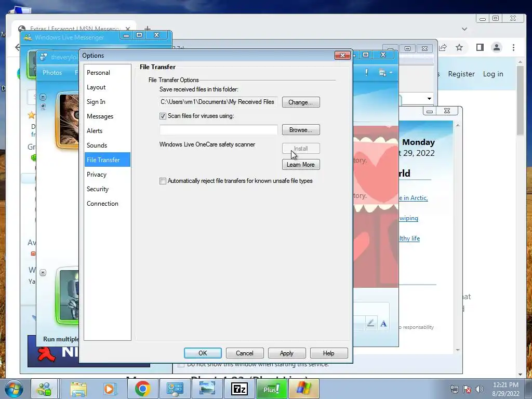This screenshot has height=399, width=532.
Task: Open the Plus! taskbar item
Action: [x=271, y=389]
